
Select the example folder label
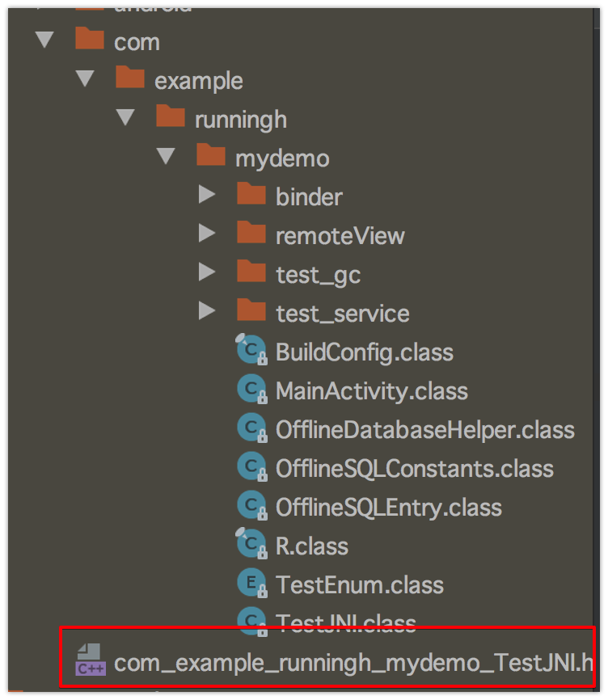198,81
